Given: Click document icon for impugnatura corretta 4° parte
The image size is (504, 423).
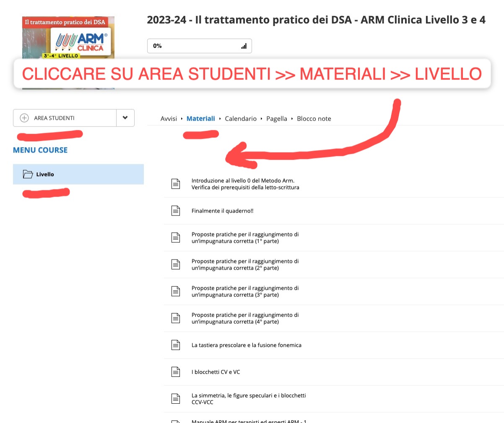Looking at the screenshot, I should pyautogui.click(x=176, y=318).
